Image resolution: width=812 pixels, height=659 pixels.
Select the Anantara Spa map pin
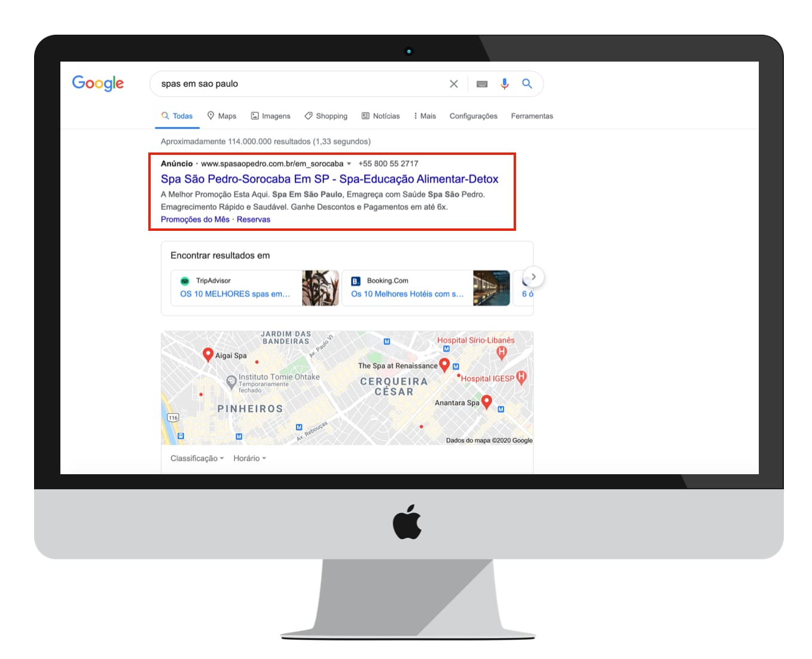coord(487,402)
